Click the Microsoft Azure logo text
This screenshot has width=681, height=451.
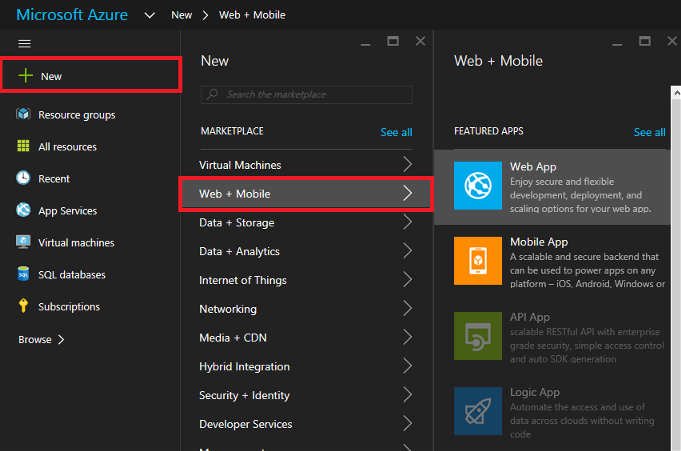point(72,15)
